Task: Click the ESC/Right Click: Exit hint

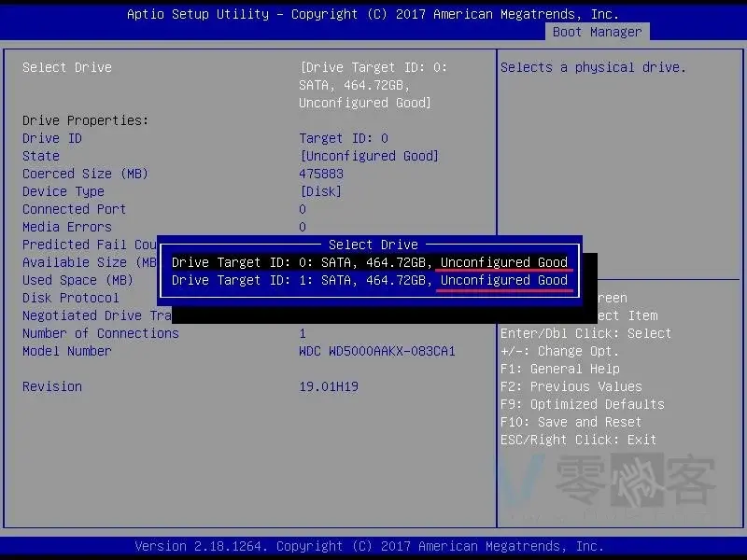Action: pos(578,440)
